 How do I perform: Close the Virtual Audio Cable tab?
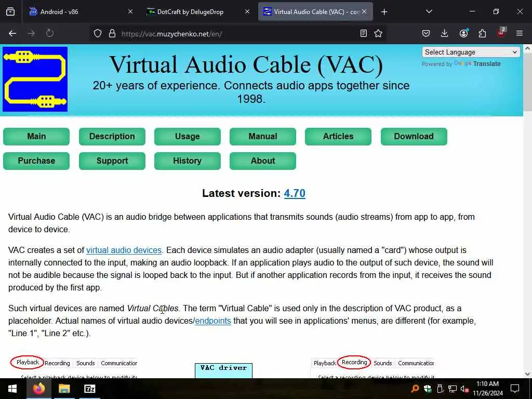[364, 11]
